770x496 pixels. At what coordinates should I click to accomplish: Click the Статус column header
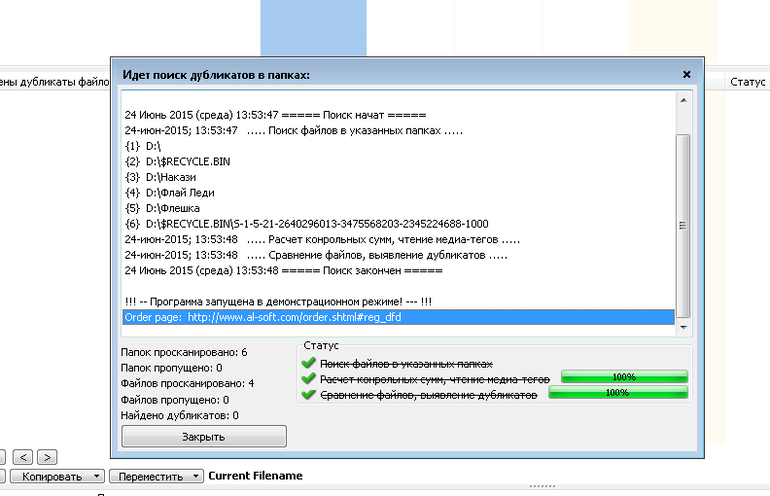pos(747,82)
